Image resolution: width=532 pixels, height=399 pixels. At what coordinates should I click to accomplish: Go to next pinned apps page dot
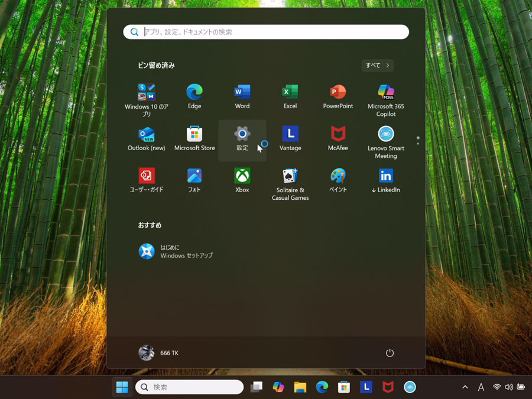coord(418,144)
